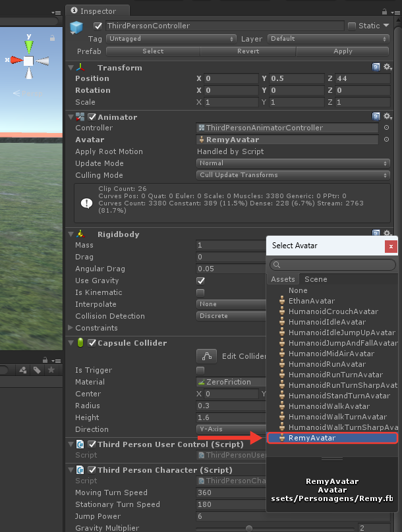This screenshot has width=402, height=532.
Task: Open the Update Mode dropdown
Action: click(293, 163)
